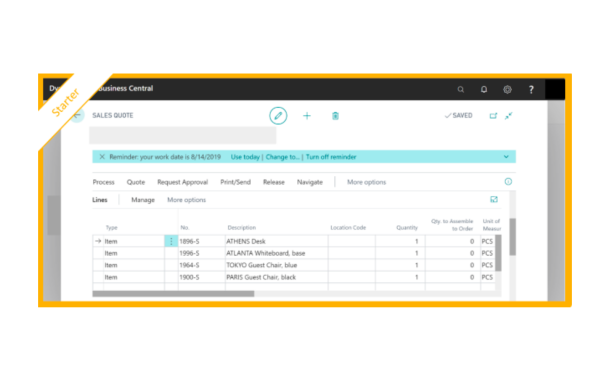Select the Quantity column header
Viewport: 610px width, 381px height.
tap(407, 228)
